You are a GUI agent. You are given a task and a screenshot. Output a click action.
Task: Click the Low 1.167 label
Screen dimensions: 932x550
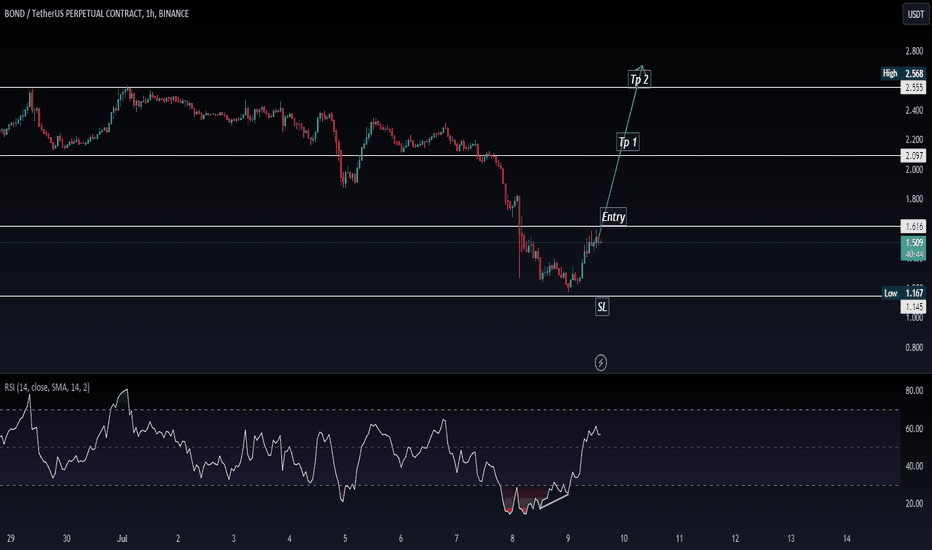click(x=903, y=293)
